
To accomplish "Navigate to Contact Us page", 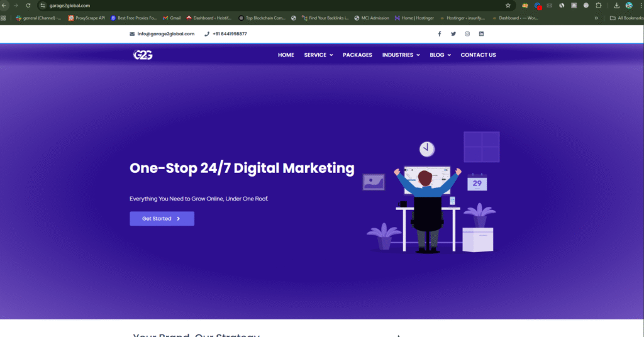I will (x=478, y=55).
